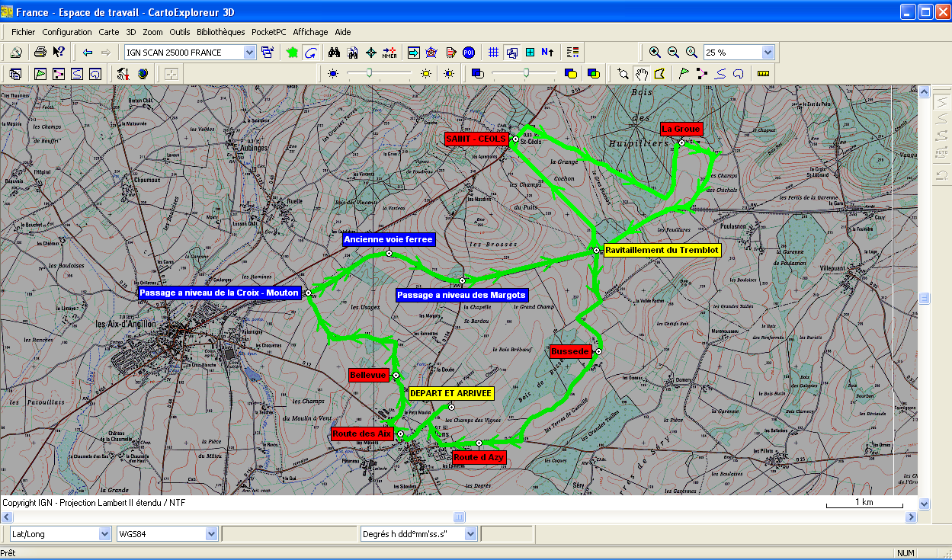This screenshot has height=560, width=952.
Task: Click the print icon in the toolbar
Action: (x=40, y=53)
